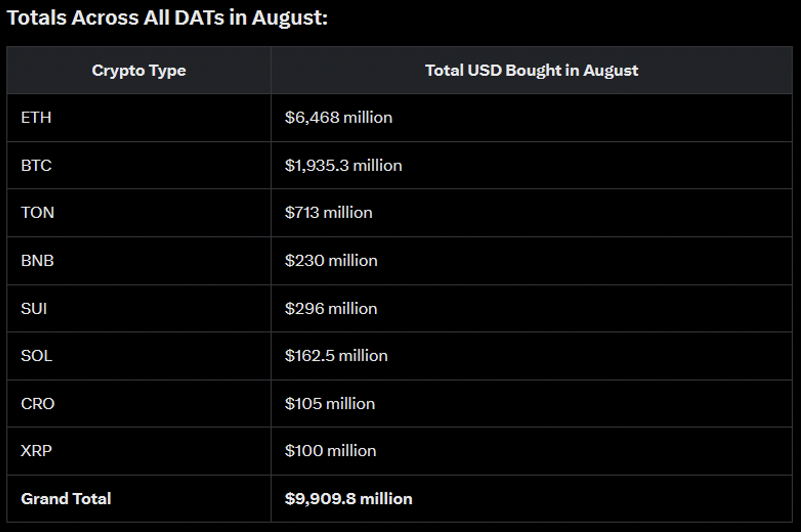The height and width of the screenshot is (532, 801).
Task: Click the $9,909.8 million grand total
Action: click(348, 499)
